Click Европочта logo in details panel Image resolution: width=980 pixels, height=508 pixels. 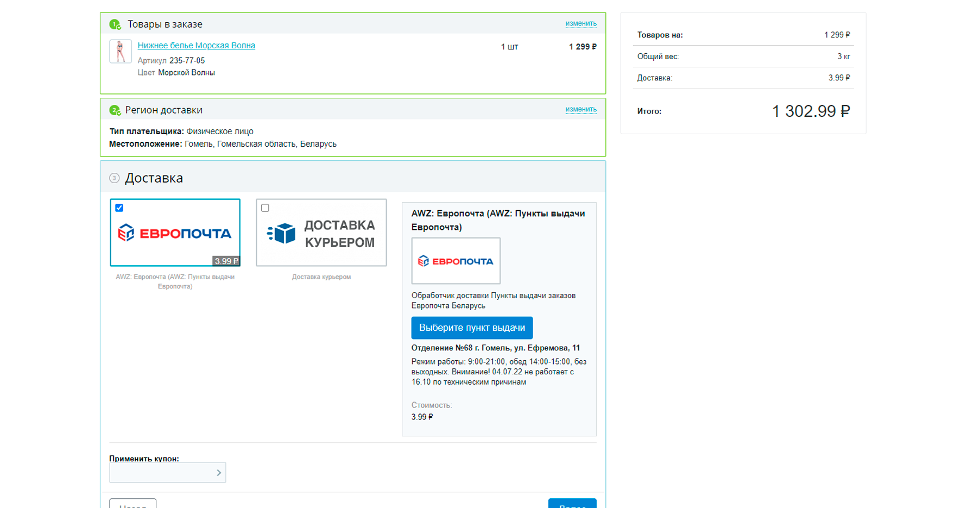click(456, 261)
